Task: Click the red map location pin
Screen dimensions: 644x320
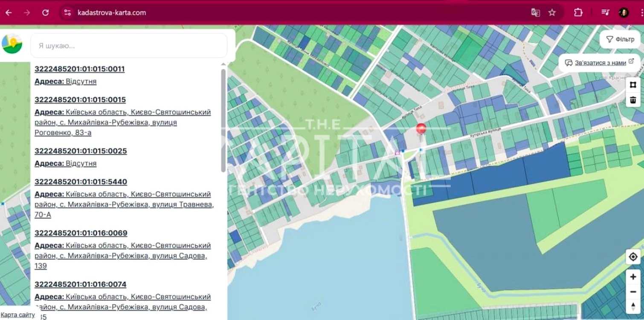Action: click(x=421, y=130)
